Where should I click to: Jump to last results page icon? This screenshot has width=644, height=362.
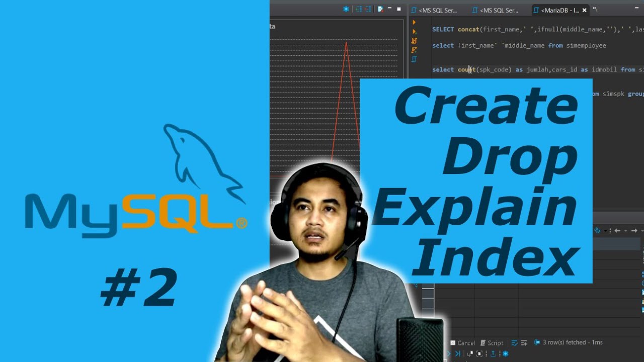[x=457, y=353]
